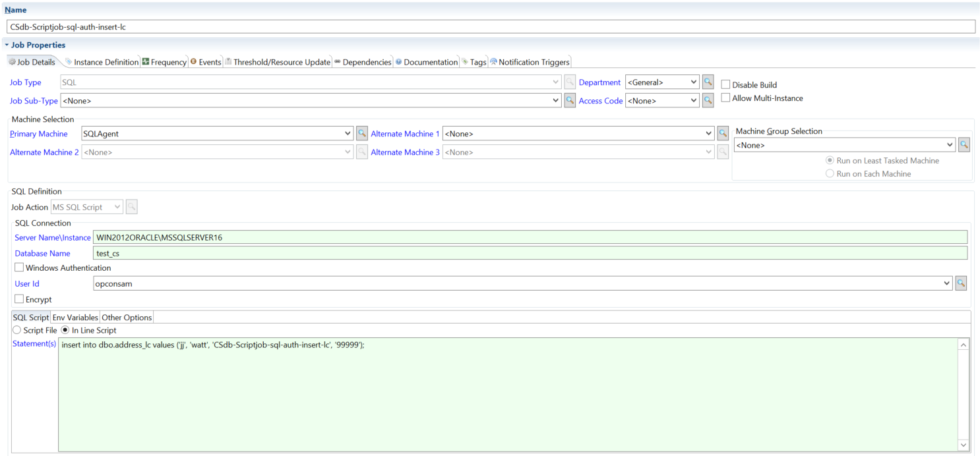This screenshot has width=980, height=456.
Task: Click the Job Type label link
Action: click(25, 82)
